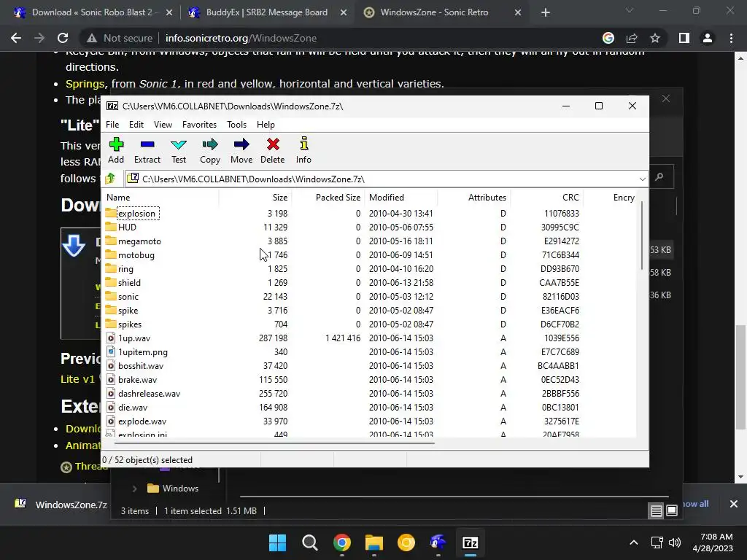Follow the Springs link on the page
Viewport: 747px width, 560px height.
point(85,84)
